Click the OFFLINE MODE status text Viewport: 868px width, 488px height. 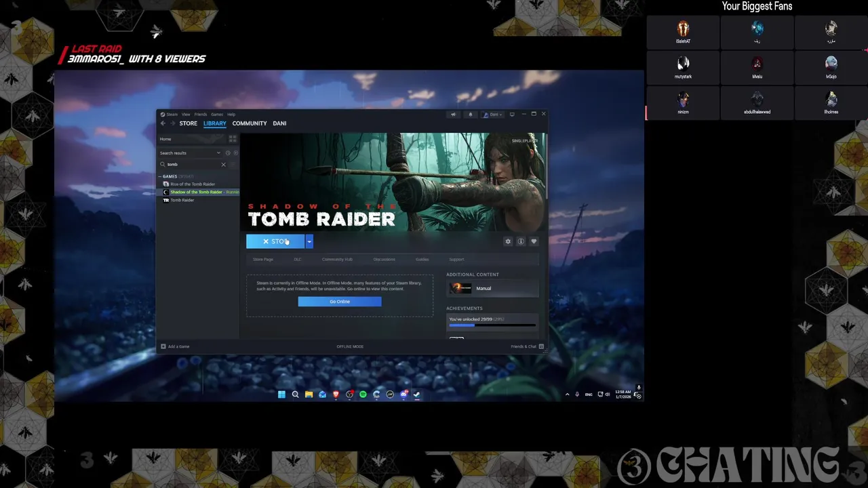[x=350, y=346]
